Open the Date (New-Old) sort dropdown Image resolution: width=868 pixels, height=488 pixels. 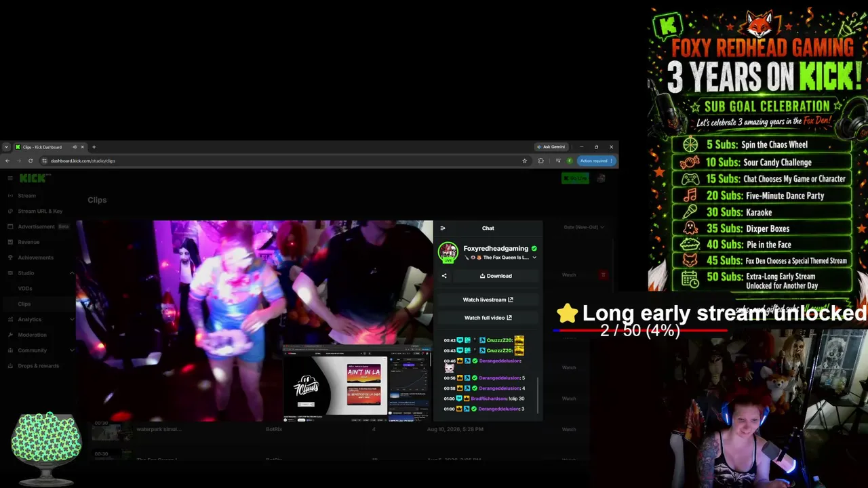point(584,227)
